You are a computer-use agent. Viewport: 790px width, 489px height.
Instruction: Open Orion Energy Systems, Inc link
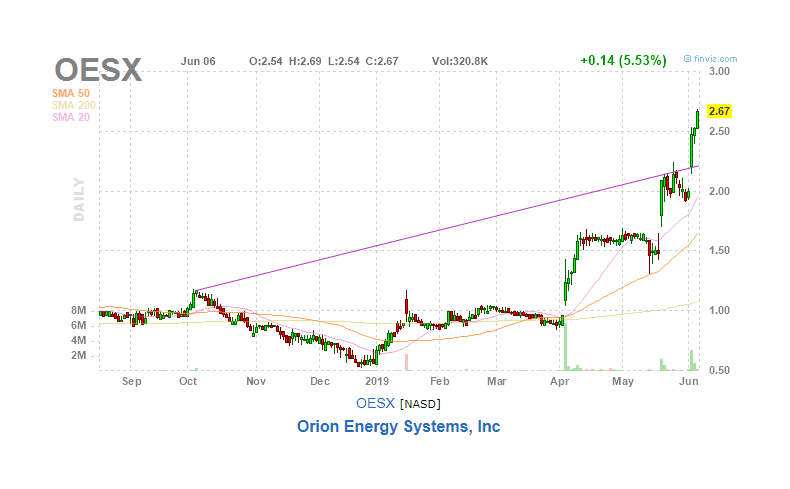coord(399,427)
